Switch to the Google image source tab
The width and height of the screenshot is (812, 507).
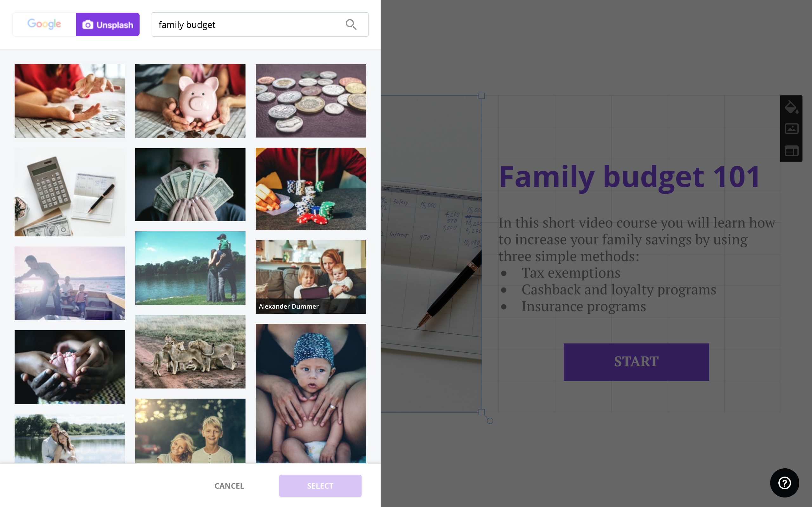(x=44, y=24)
